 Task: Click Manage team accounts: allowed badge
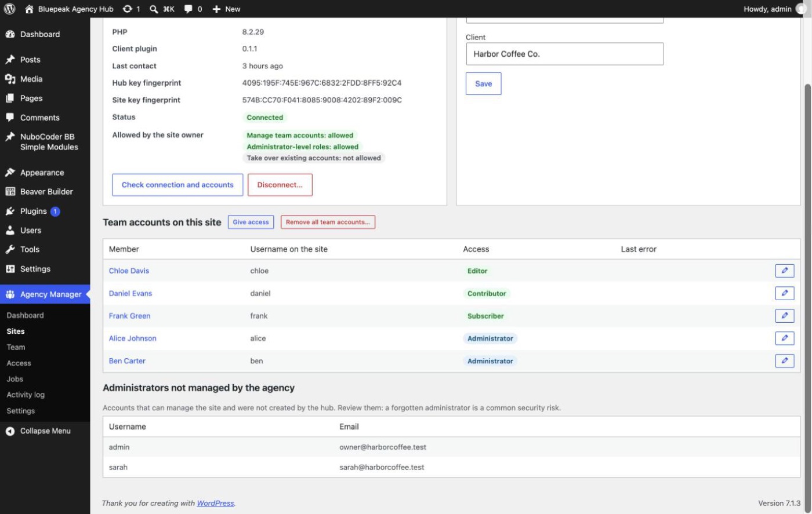pyautogui.click(x=300, y=136)
